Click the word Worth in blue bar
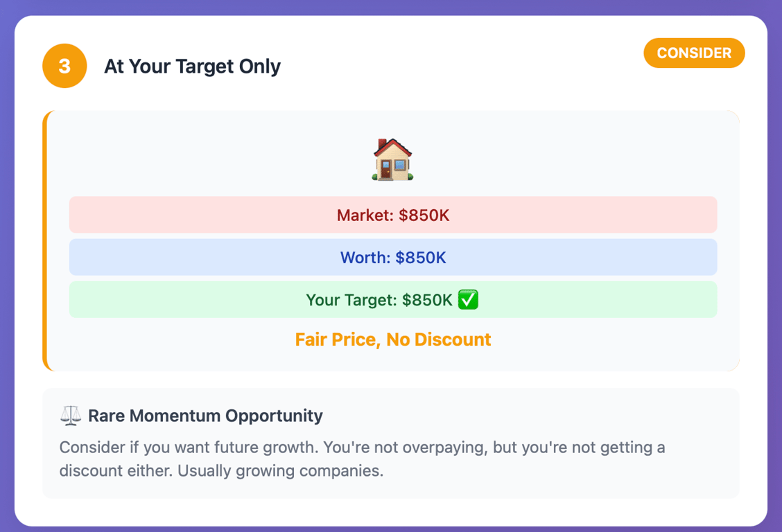 [363, 258]
